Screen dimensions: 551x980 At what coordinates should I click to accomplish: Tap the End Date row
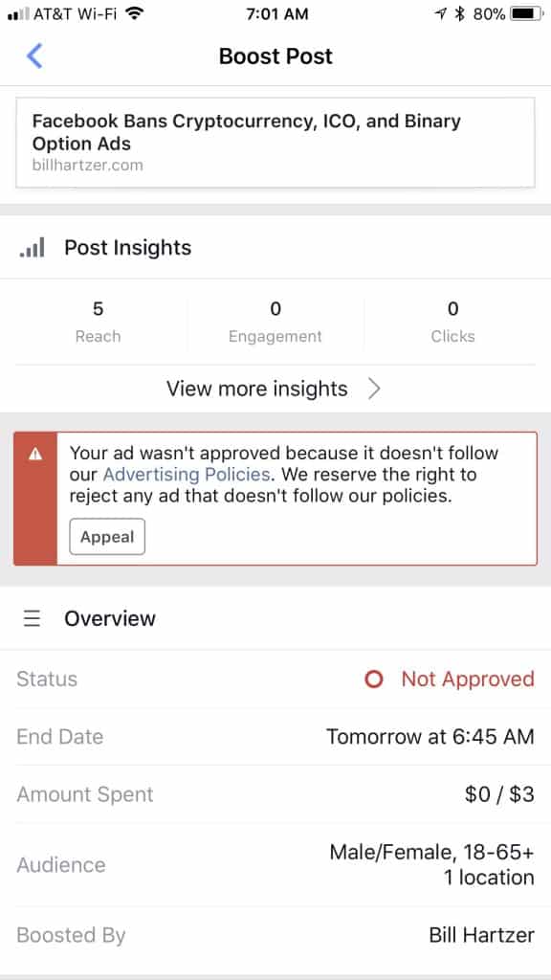tap(275, 736)
